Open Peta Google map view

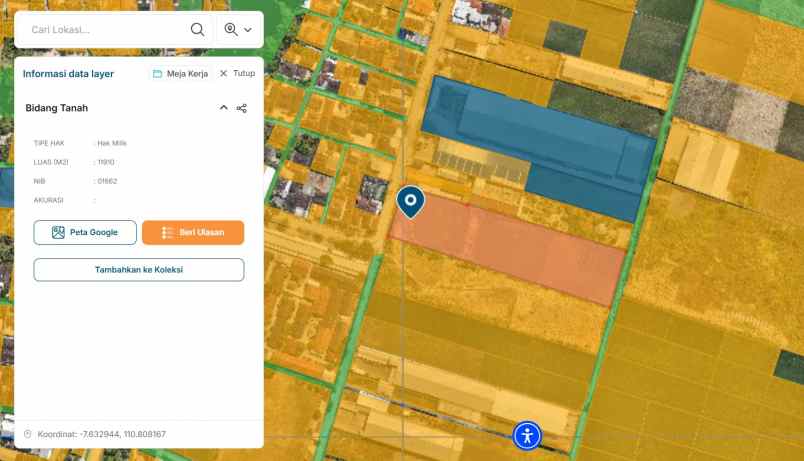(x=85, y=233)
